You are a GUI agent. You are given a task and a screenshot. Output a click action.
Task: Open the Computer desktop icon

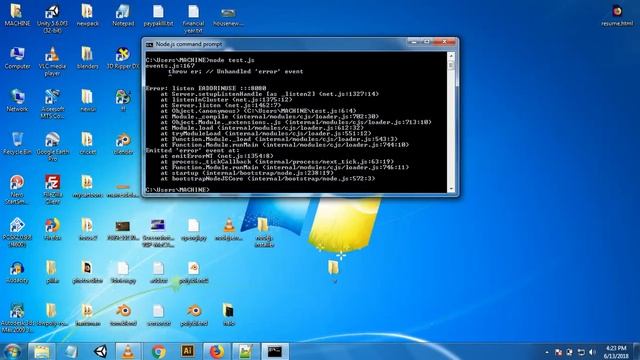tap(17, 58)
